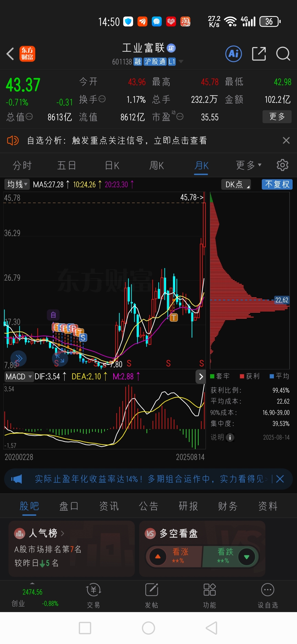
Task: Dismiss the 自选分析 notice
Action: 286,140
